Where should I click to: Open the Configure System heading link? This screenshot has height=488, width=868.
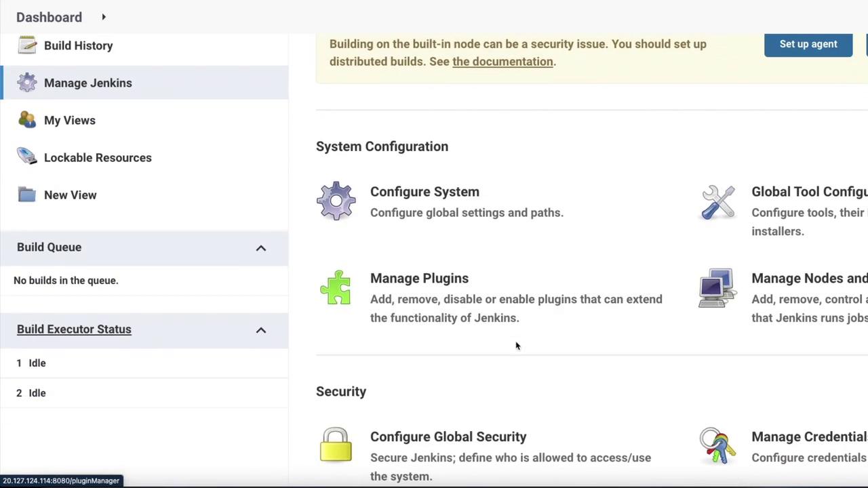[x=425, y=192]
